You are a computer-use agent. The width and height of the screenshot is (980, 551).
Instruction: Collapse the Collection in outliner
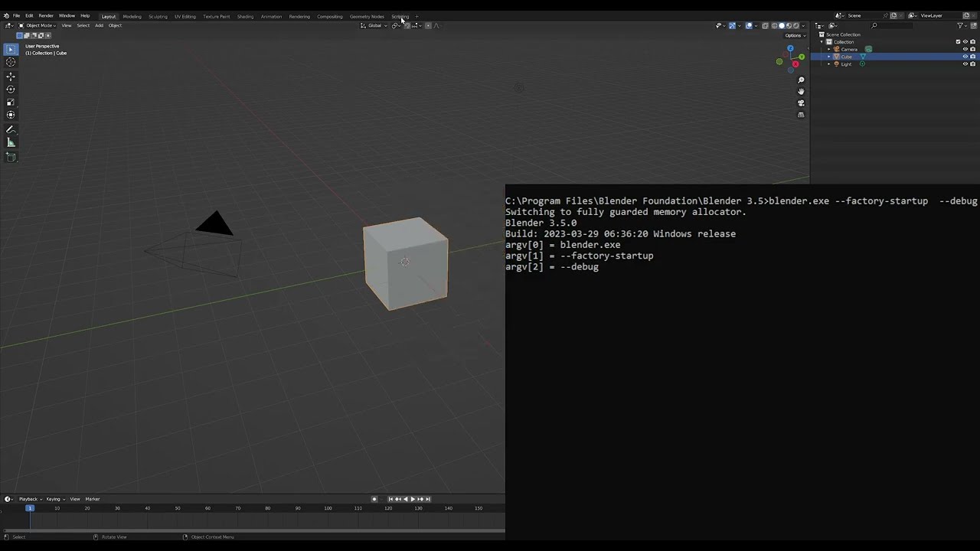tap(822, 41)
